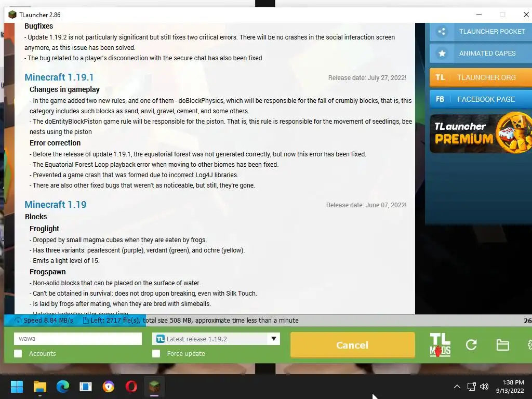Open Facebook Page button

[481, 99]
